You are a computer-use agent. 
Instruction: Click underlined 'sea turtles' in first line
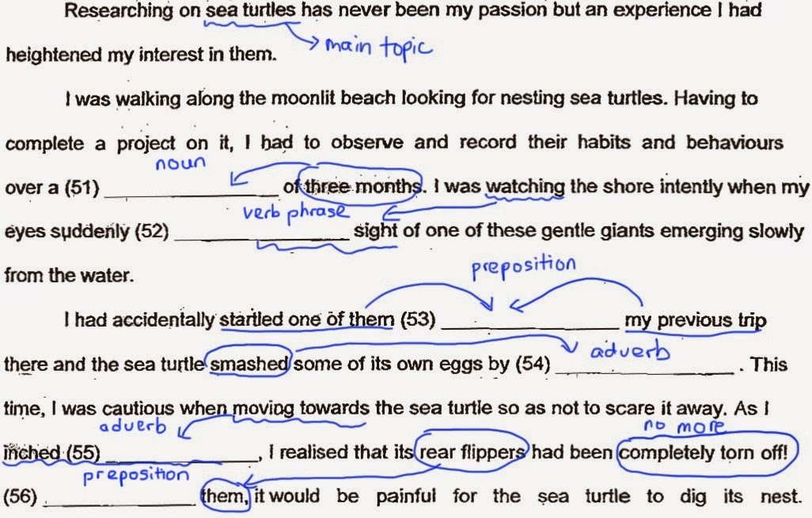(250, 12)
